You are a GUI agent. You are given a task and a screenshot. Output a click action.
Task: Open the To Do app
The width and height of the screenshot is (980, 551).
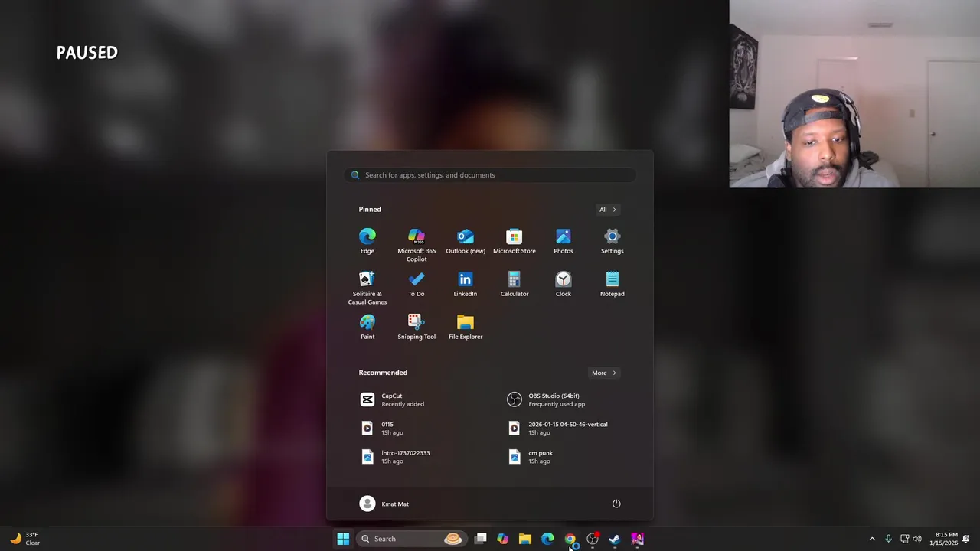tap(416, 284)
